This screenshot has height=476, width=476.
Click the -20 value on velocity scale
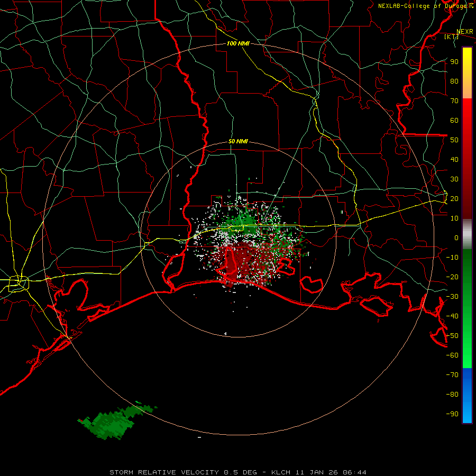tap(452, 277)
